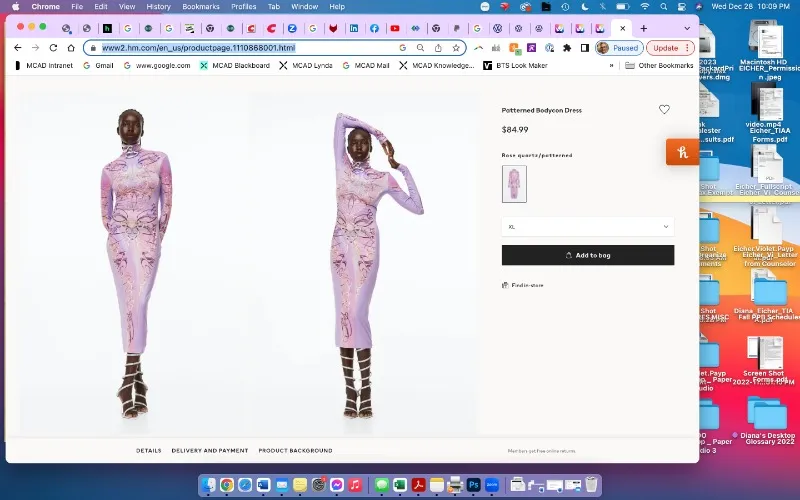Open Music app from dock
Screen dimensions: 800x500
coord(355,485)
